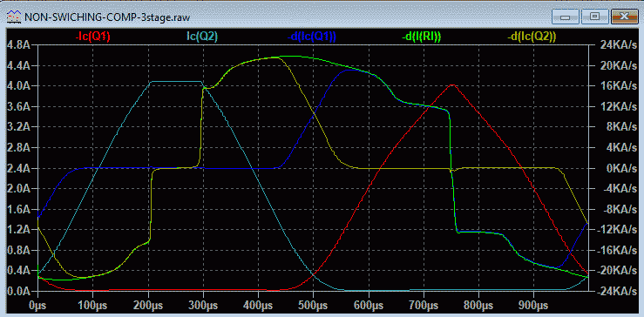Image resolution: width=644 pixels, height=317 pixels.
Task: Select the -d(Ic(Q1)) blue trace label
Action: pos(313,37)
